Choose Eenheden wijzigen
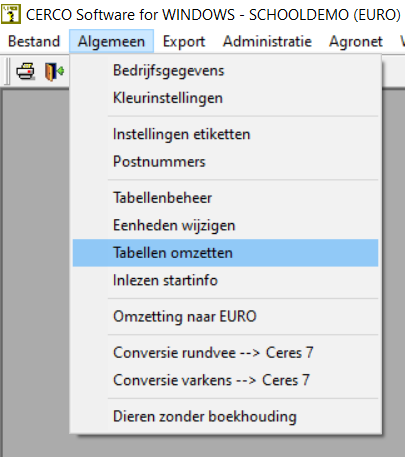 click(225, 225)
